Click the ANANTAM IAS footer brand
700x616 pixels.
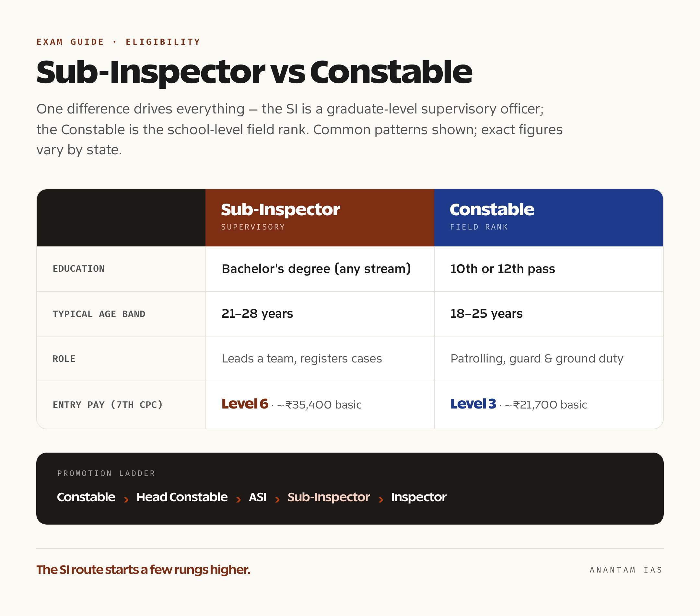click(626, 570)
